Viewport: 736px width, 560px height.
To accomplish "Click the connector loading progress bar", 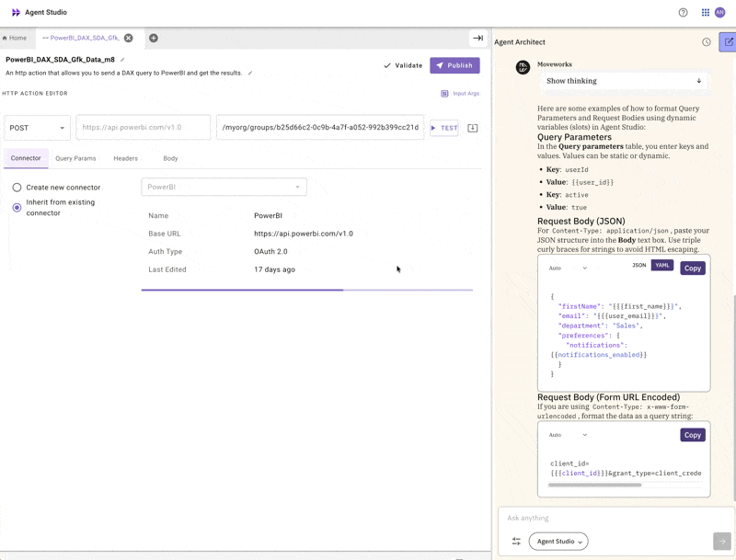I will coord(307,290).
